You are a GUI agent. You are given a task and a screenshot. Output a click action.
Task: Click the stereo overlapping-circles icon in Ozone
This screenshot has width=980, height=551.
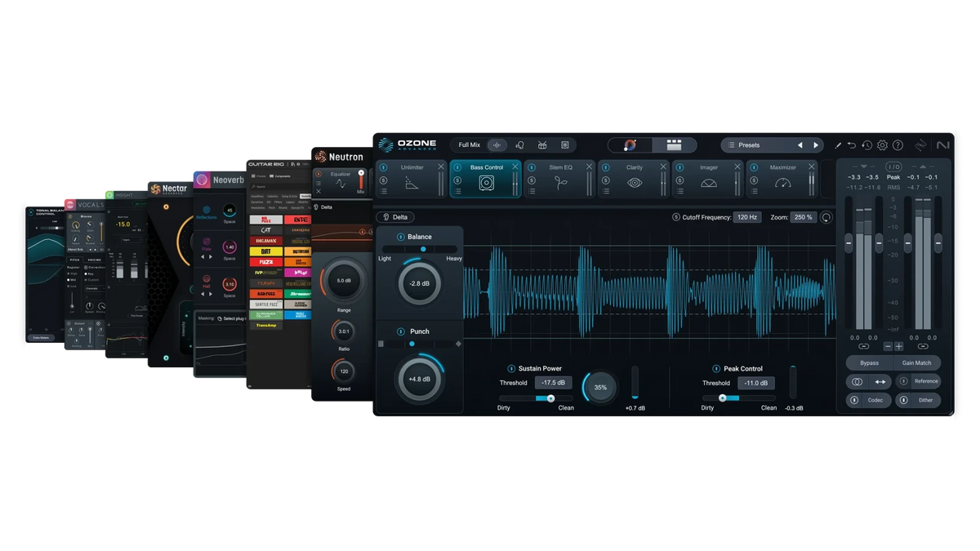pos(857,381)
